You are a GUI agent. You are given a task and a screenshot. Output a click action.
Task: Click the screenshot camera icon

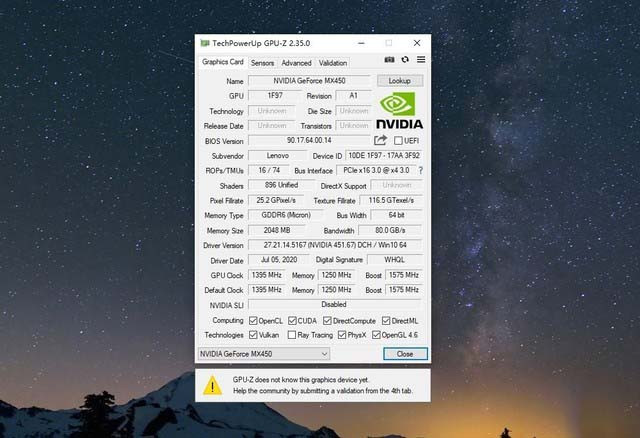389,60
